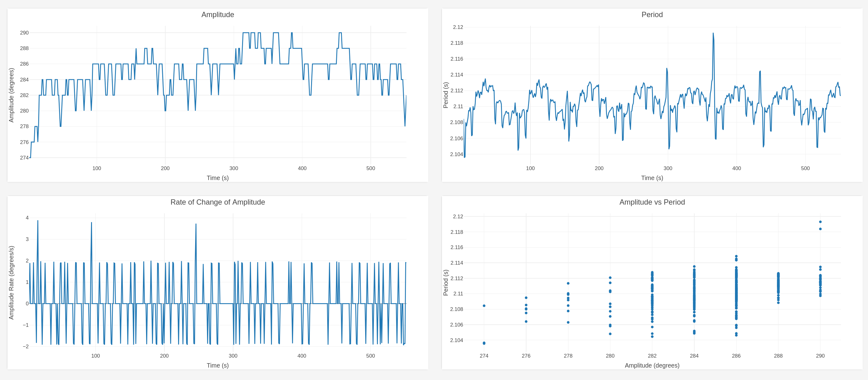The image size is (868, 380).
Task: Click Time (s) label under Amplitude chart
Action: point(217,178)
